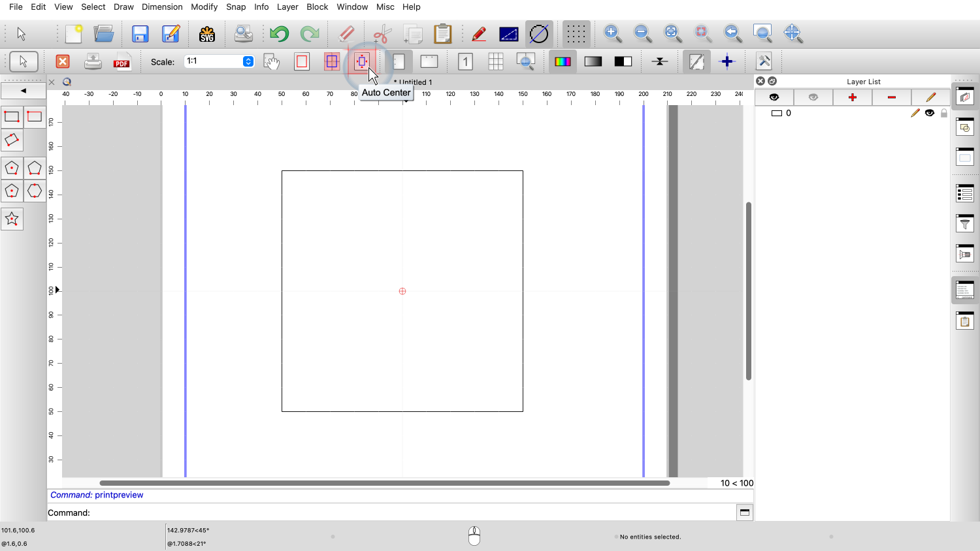
Task: Select the star shape drawing tool
Action: click(x=12, y=219)
